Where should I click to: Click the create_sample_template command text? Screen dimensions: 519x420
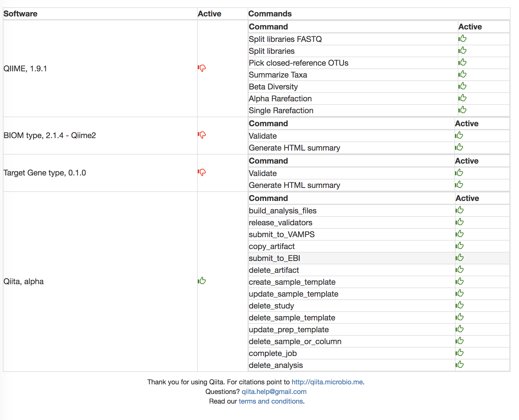click(292, 282)
